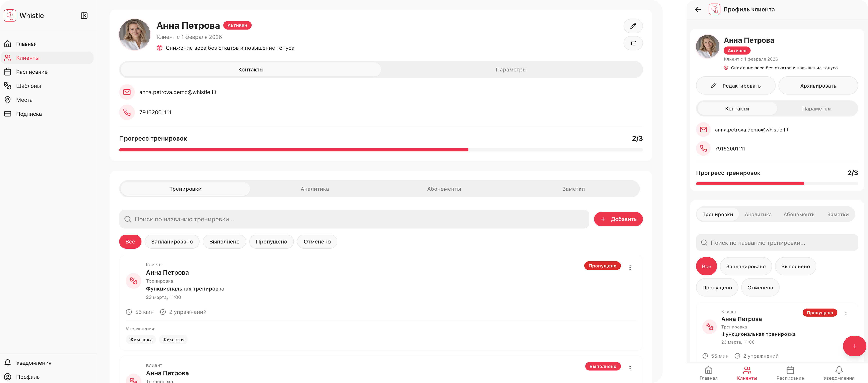Viewport: 868px width, 383px height.
Task: Click the phone number 79162001111 in desktop view
Action: [x=155, y=112]
